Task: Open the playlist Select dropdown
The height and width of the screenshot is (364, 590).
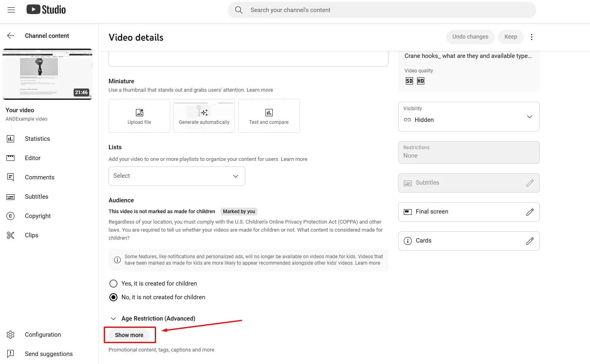Action: coord(177,176)
